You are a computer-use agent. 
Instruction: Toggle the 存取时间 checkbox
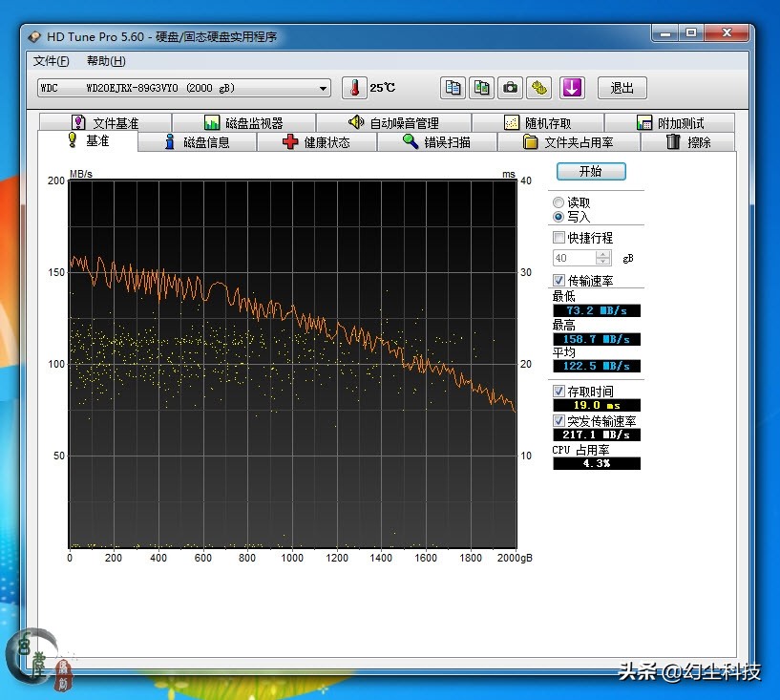(x=559, y=391)
